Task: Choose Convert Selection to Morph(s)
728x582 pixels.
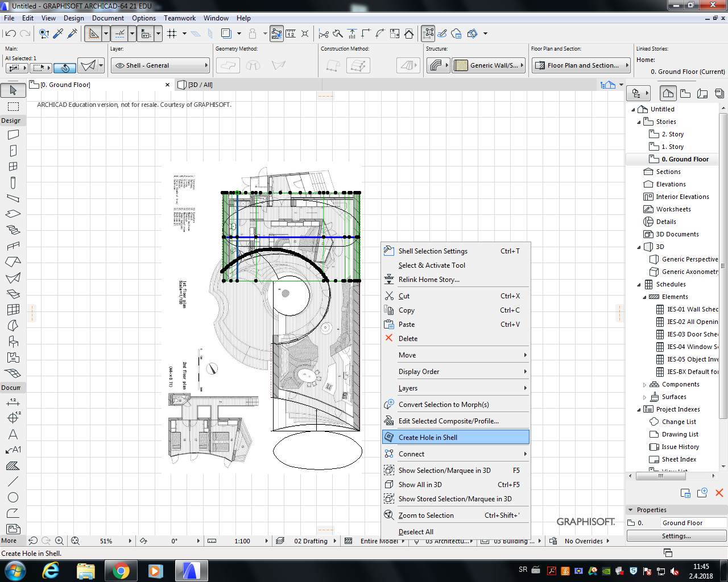Action: [456, 404]
